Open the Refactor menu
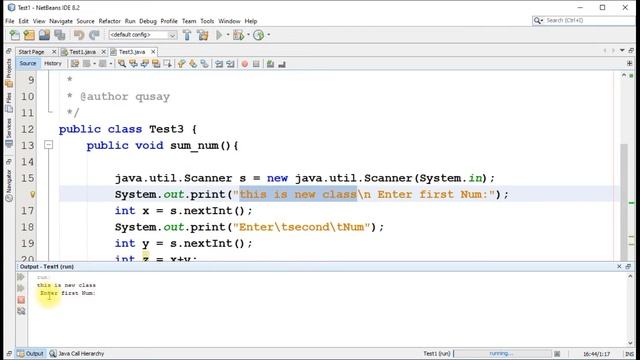Screen dimensions: 640x360 (x=109, y=21)
